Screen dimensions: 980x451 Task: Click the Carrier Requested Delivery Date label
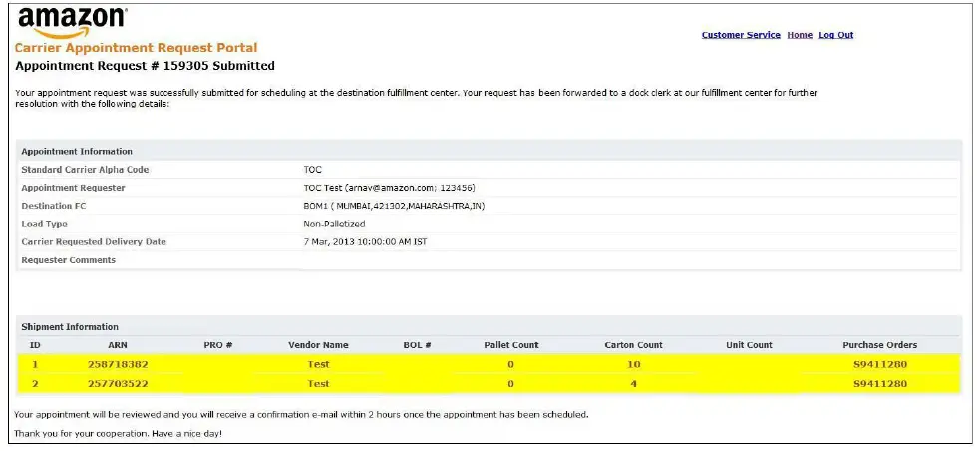(94, 242)
